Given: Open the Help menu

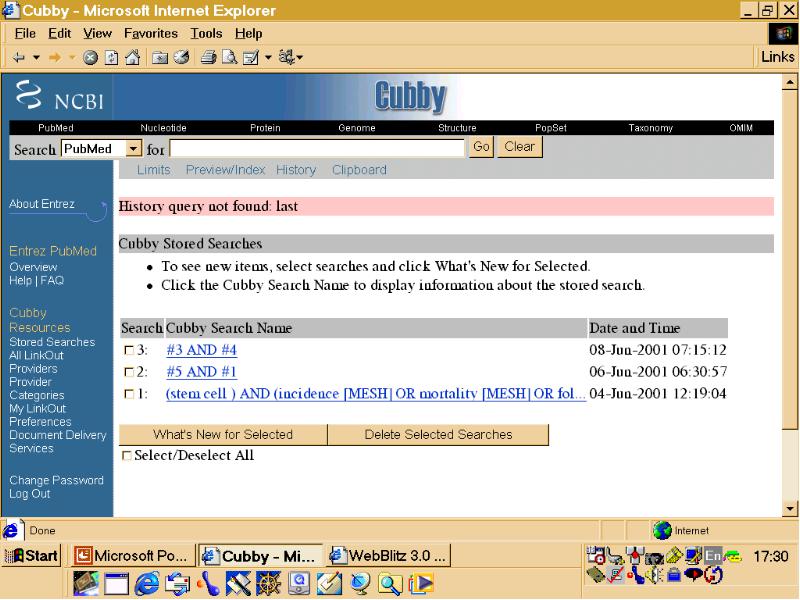Looking at the screenshot, I should click(248, 34).
